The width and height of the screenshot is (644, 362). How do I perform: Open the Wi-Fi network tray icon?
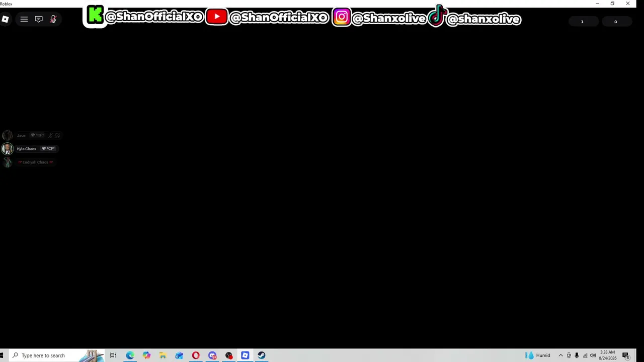coord(585,355)
